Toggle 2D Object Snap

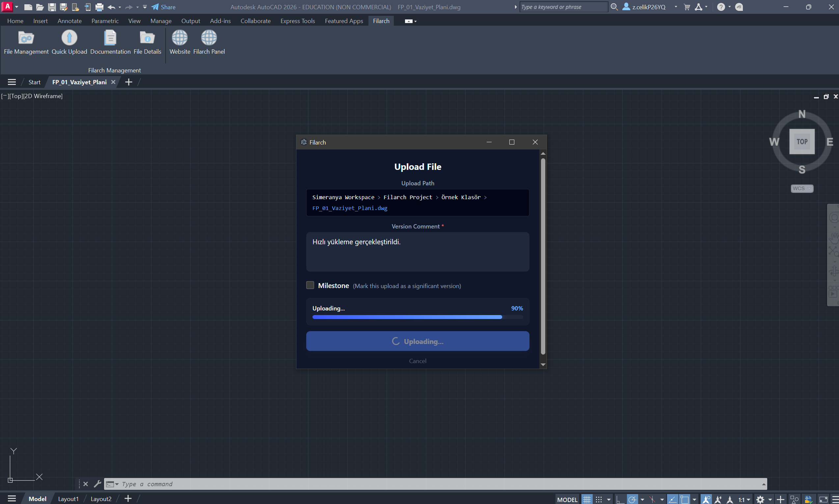pos(685,499)
